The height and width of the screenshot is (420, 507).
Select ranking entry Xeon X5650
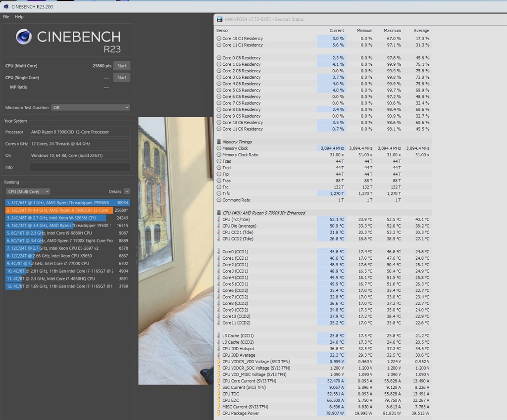click(67, 256)
